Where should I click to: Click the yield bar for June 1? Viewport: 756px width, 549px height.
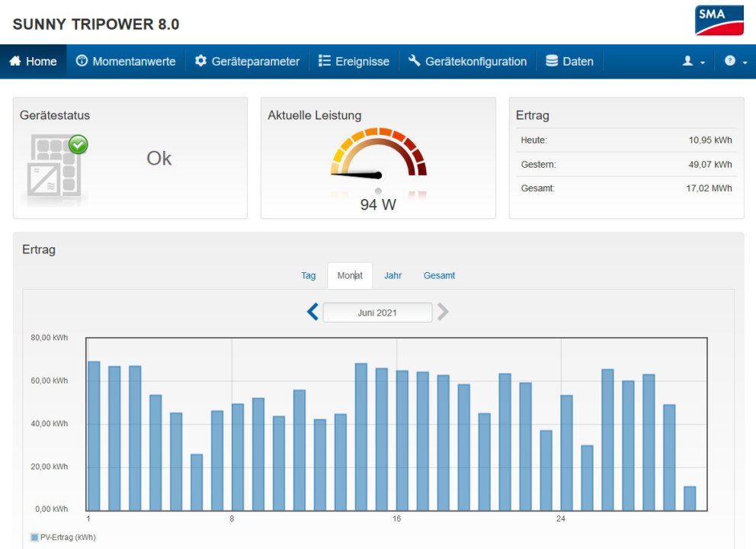pyautogui.click(x=94, y=435)
